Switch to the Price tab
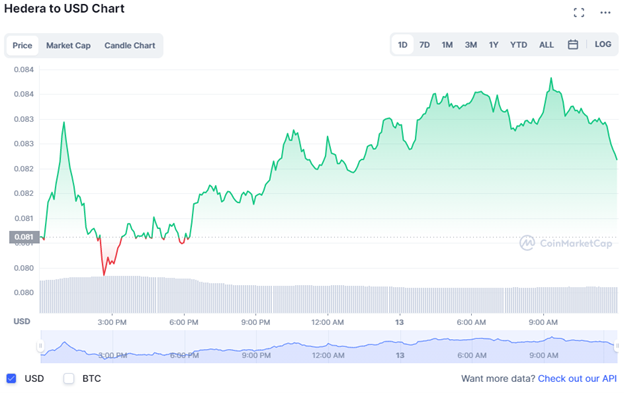The height and width of the screenshot is (393, 624). pyautogui.click(x=22, y=45)
